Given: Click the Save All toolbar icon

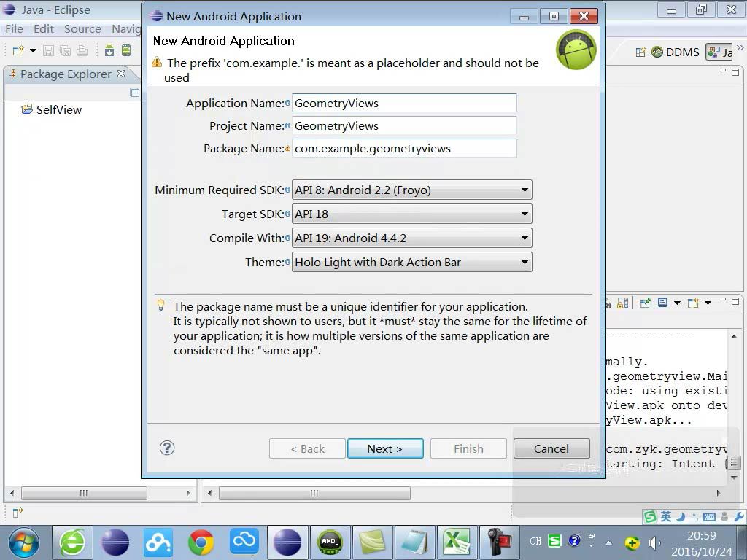Looking at the screenshot, I should point(65,50).
